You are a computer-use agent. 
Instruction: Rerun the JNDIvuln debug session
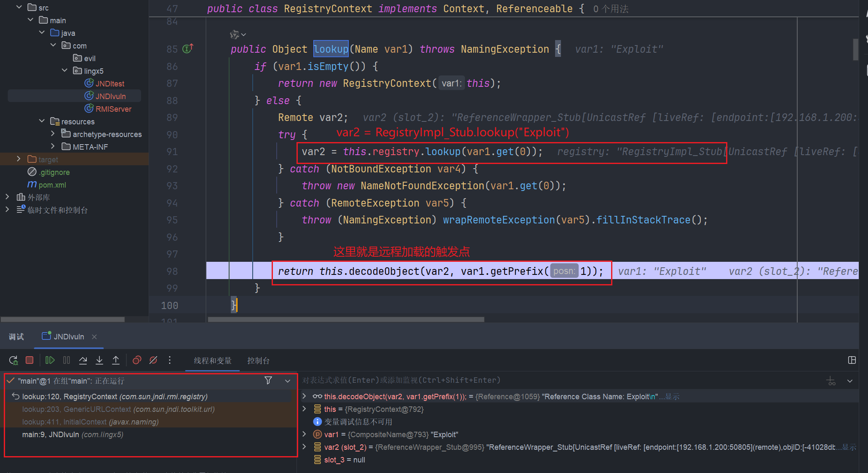coord(13,360)
